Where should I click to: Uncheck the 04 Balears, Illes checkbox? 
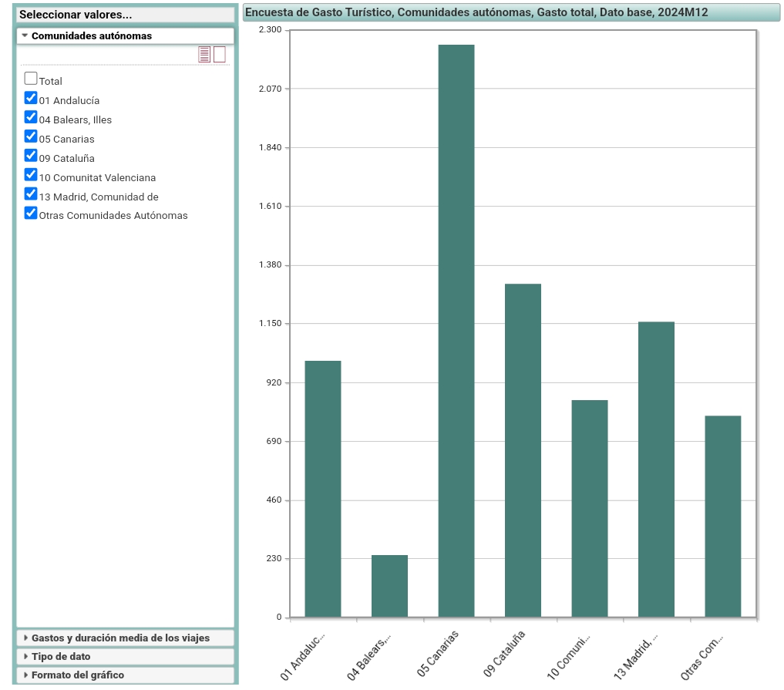[31, 117]
